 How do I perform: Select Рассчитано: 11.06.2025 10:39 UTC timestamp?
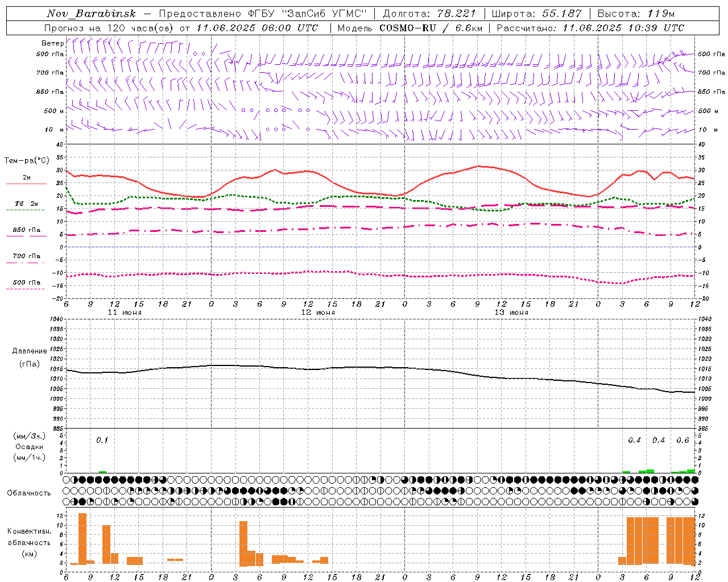[x=590, y=28]
